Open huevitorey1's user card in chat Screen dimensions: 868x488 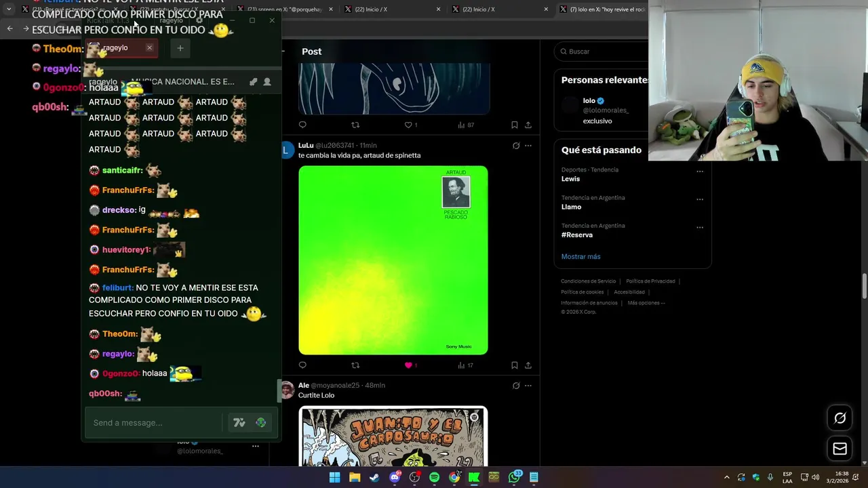(x=126, y=250)
